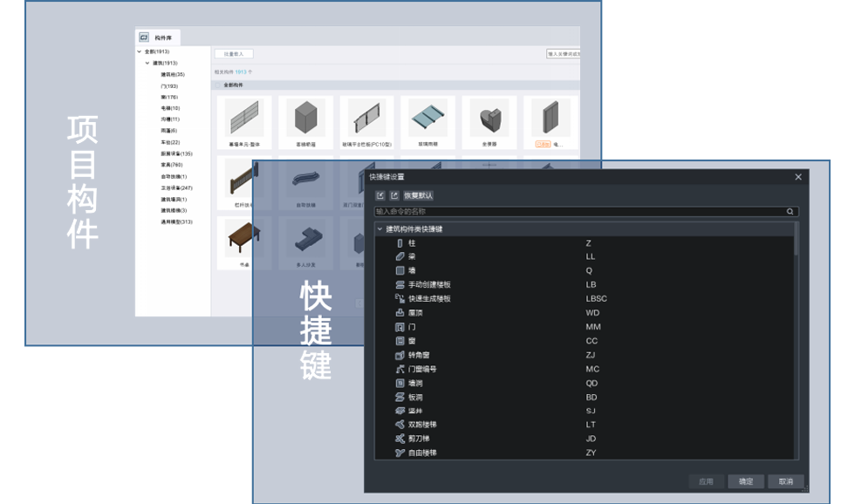Click the export shortcuts icon beside 恢复默认
This screenshot has width=855, height=504.
[x=394, y=196]
